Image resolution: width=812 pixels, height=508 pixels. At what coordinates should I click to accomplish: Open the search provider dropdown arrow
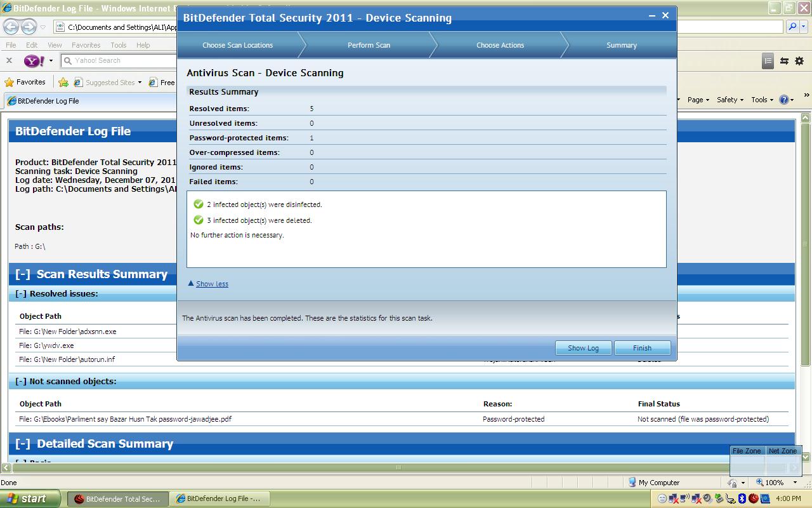tap(804, 27)
